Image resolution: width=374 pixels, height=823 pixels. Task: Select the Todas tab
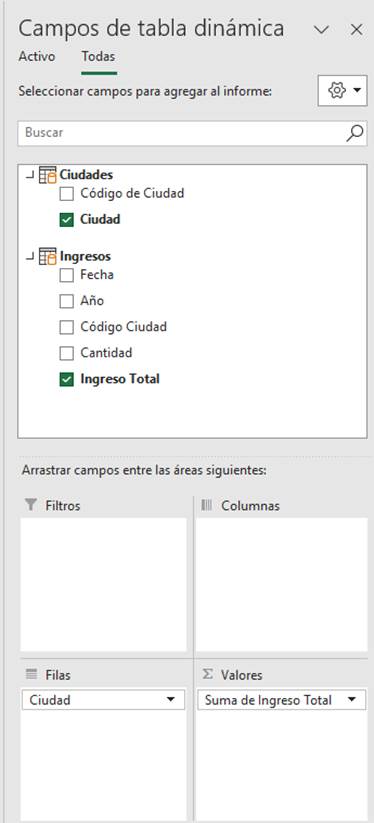coord(98,57)
